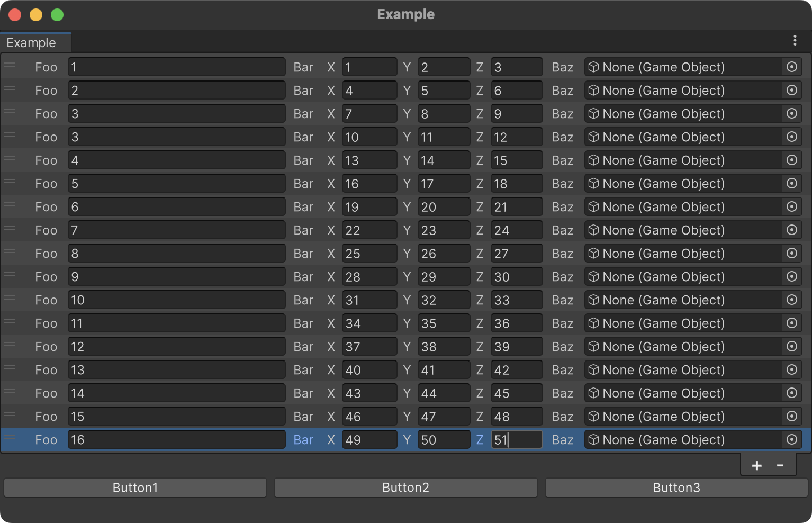Click the object picker icon on the first row

click(792, 67)
